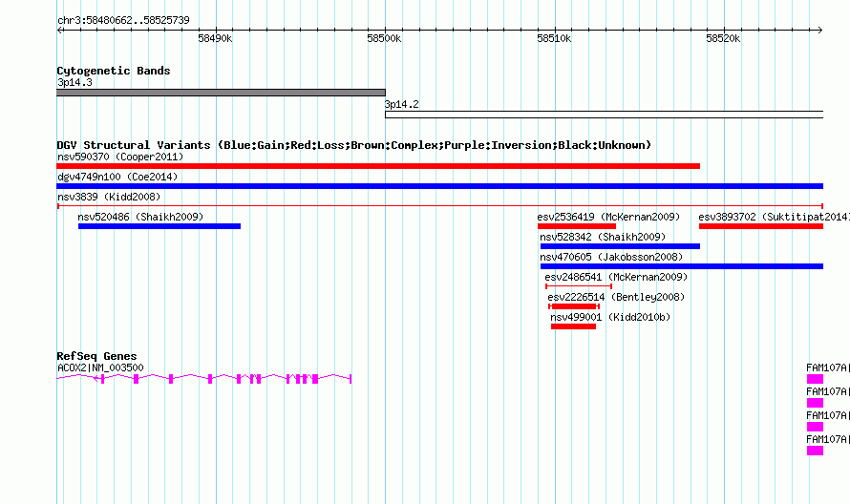The image size is (850, 504).
Task: Click the 58510k ruler label
Action: [x=554, y=38]
